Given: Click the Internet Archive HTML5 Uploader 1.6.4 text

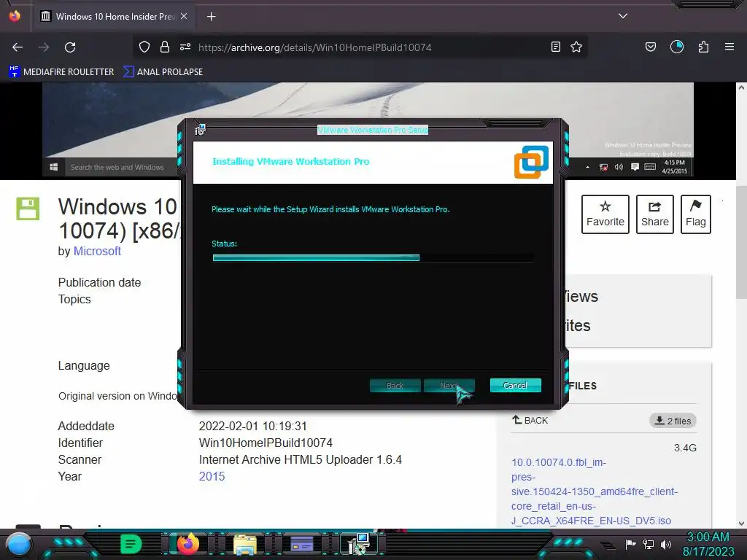Looking at the screenshot, I should (301, 459).
